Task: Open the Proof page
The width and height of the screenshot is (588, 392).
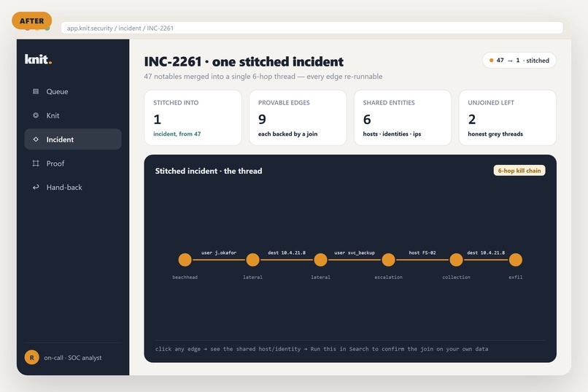Action: (x=73, y=164)
